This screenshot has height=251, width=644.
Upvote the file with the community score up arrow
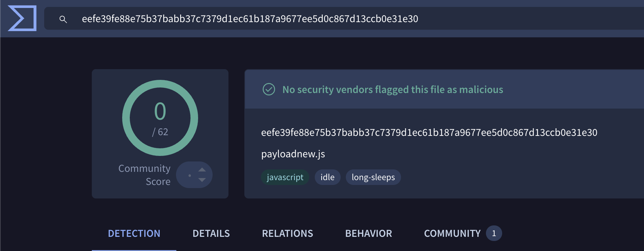click(202, 169)
